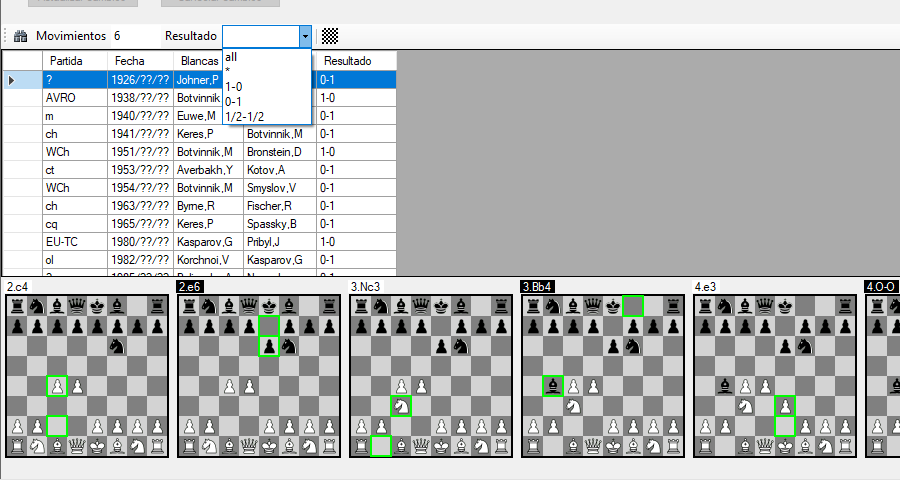This screenshot has height=480, width=900.
Task: Click the white queen in 3.Bb4 board
Action: (x=593, y=446)
